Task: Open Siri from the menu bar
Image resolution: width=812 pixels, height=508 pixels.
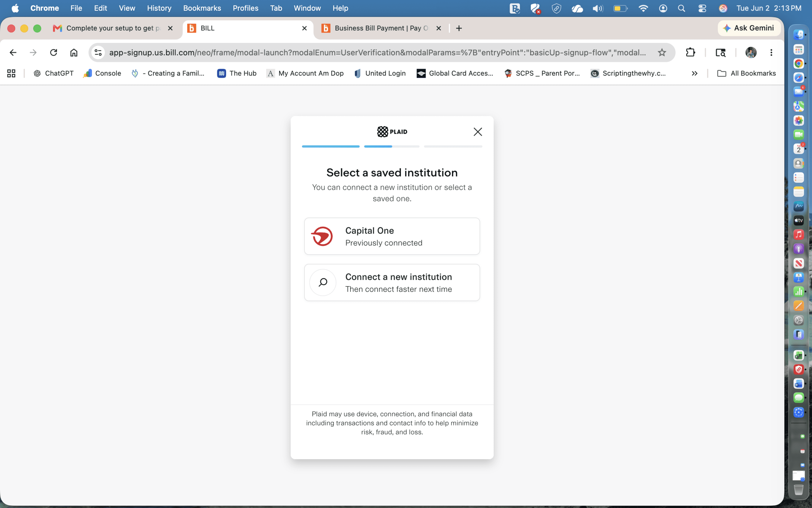Action: click(x=723, y=8)
